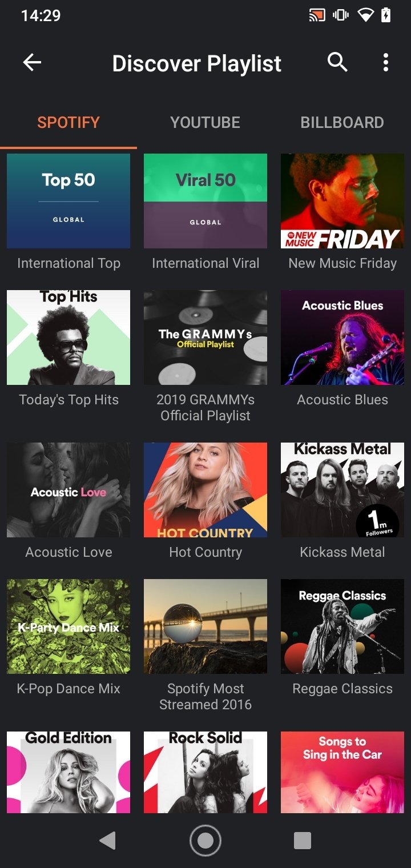Open Spotify Most Streamed 2016 cover
Screen dimensions: 411x868
(x=205, y=626)
